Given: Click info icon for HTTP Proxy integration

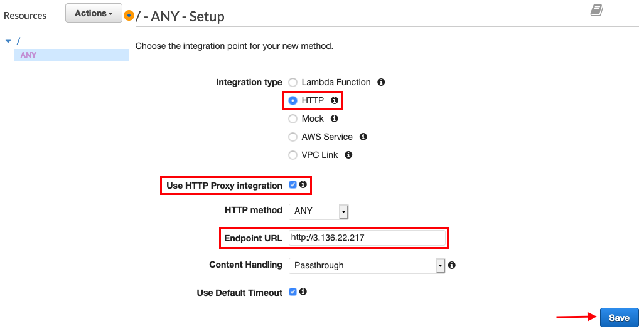Looking at the screenshot, I should [303, 184].
